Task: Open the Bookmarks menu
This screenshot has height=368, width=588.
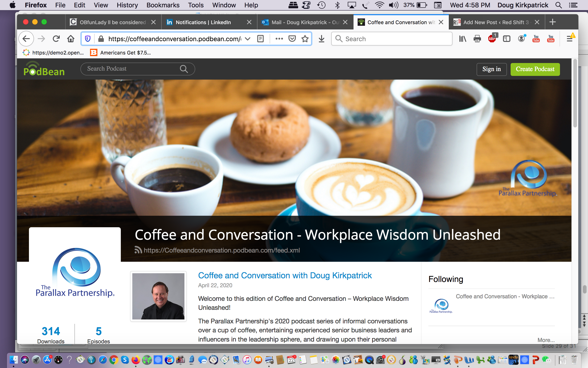Action: coord(163,5)
